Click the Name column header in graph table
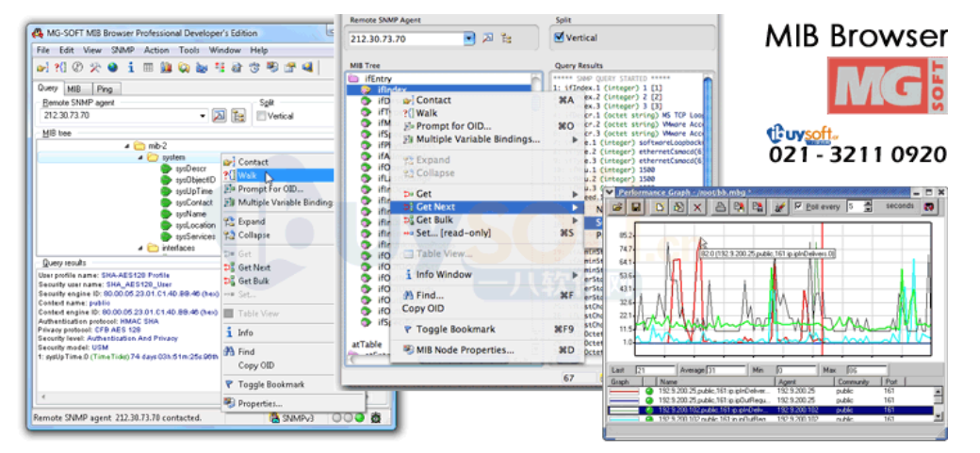Viewport: 980px width, 453px height. [x=716, y=381]
